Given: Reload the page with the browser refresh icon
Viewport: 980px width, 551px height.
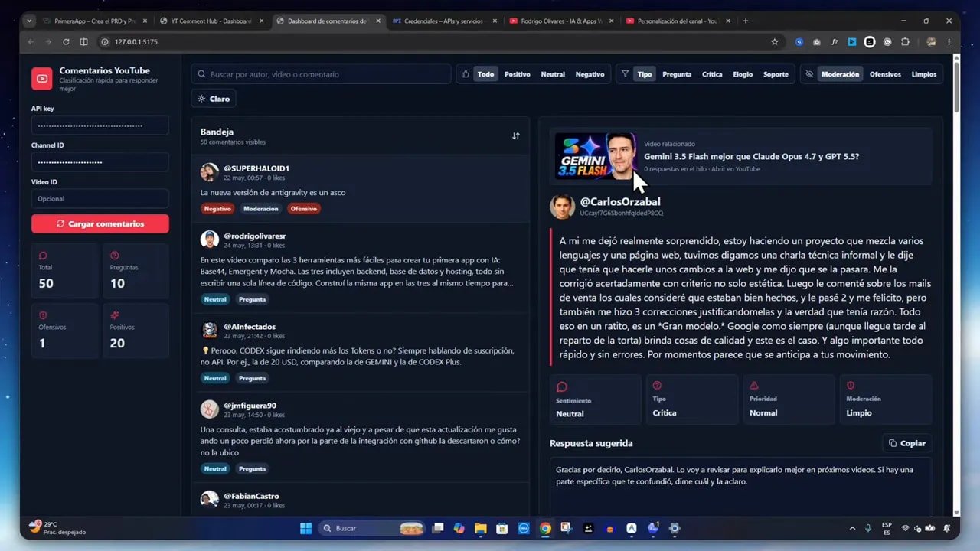Looking at the screenshot, I should [66, 41].
